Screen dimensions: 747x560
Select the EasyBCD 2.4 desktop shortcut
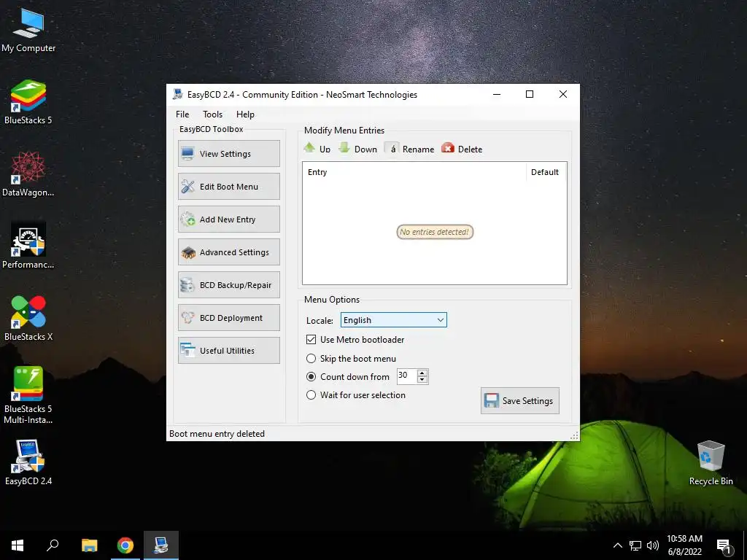point(28,463)
